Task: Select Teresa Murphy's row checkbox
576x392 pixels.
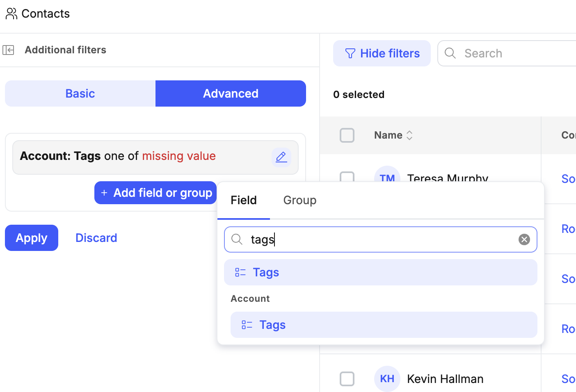Action: pos(347,176)
